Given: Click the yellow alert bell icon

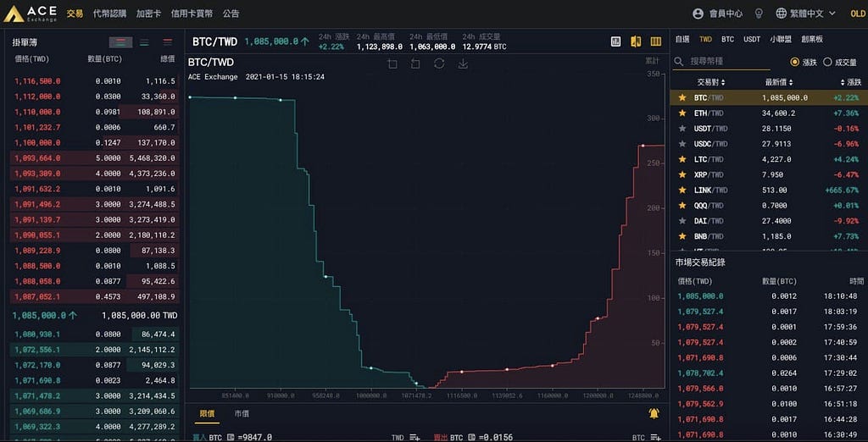Looking at the screenshot, I should (x=654, y=413).
